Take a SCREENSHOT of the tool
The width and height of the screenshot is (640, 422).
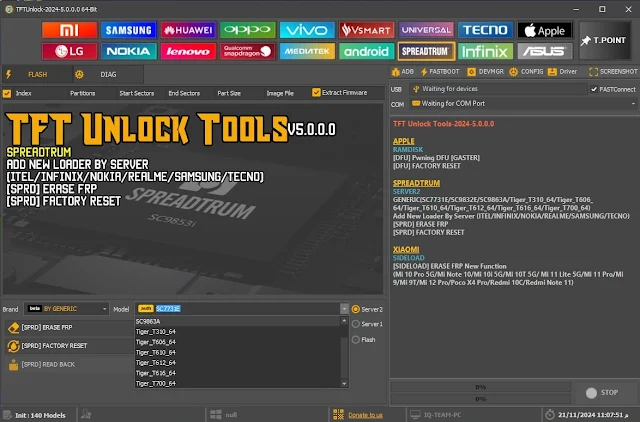click(x=613, y=72)
